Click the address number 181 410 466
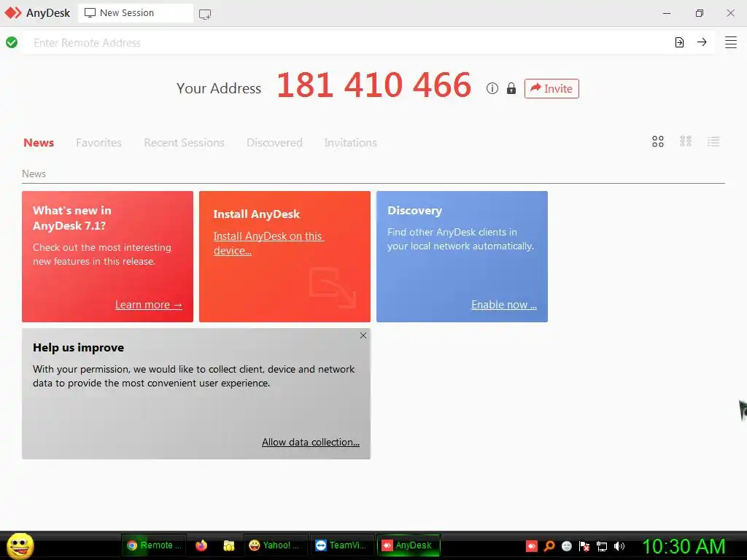Image resolution: width=747 pixels, height=560 pixels. click(x=374, y=85)
